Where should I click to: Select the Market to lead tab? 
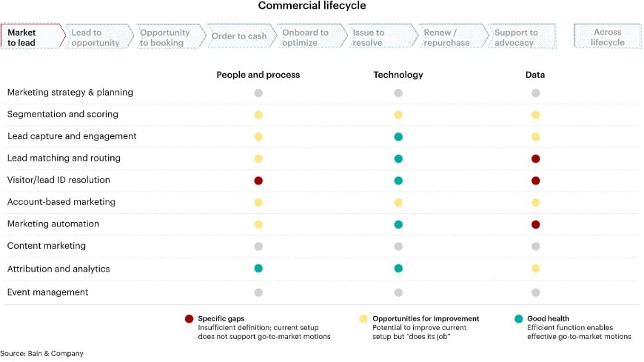[x=29, y=38]
